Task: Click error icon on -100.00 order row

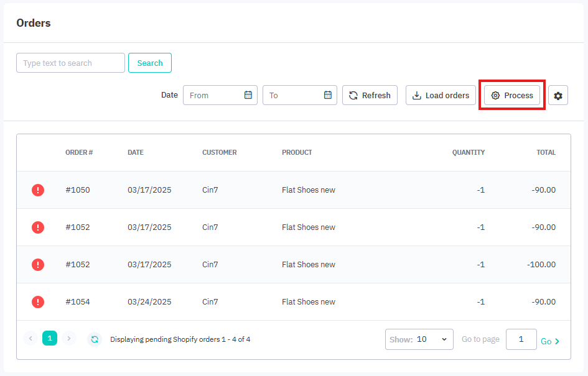Action: coord(38,265)
